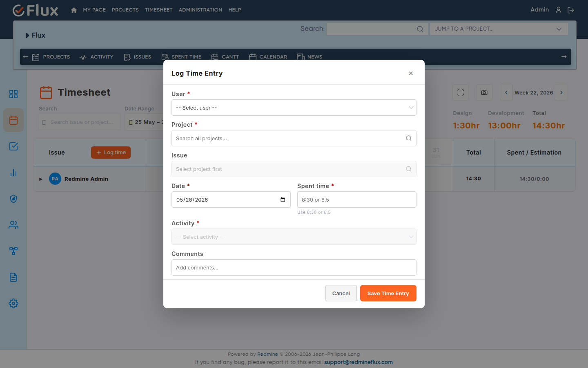Image resolution: width=588 pixels, height=368 pixels.
Task: Switch to the Issues tab
Action: pos(138,57)
